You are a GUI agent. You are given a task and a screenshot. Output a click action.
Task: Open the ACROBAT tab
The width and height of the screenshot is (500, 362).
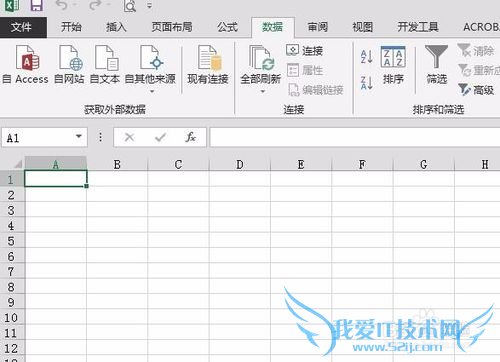[481, 27]
